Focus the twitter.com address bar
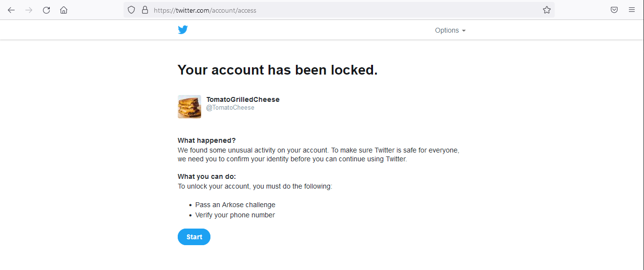Image resolution: width=644 pixels, height=270 pixels. [342, 10]
